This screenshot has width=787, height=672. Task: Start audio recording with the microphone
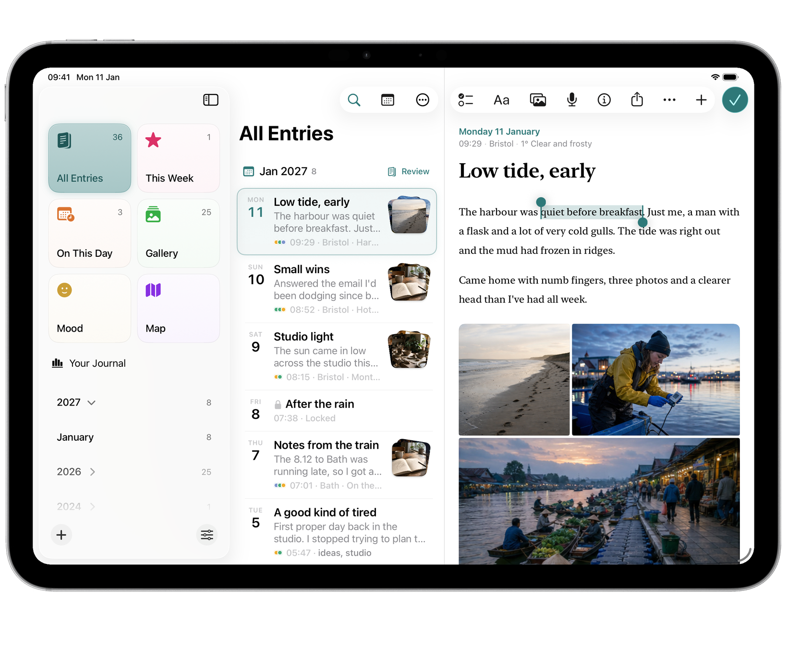click(x=572, y=100)
